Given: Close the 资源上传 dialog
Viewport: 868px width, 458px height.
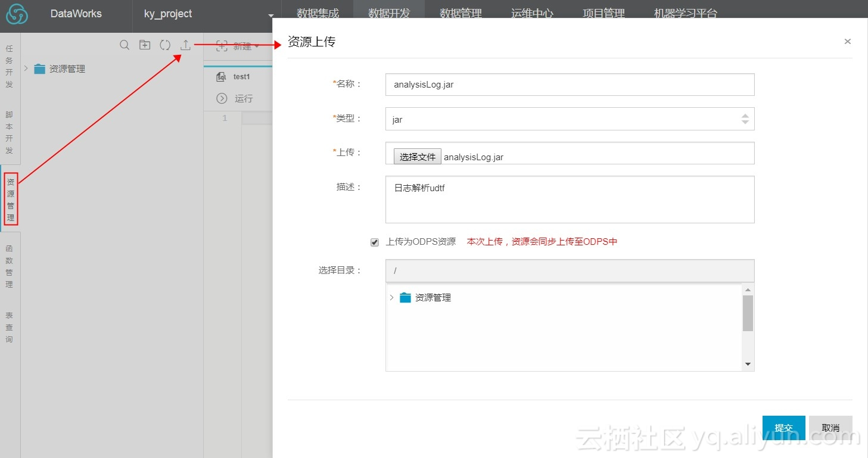Looking at the screenshot, I should tap(848, 42).
